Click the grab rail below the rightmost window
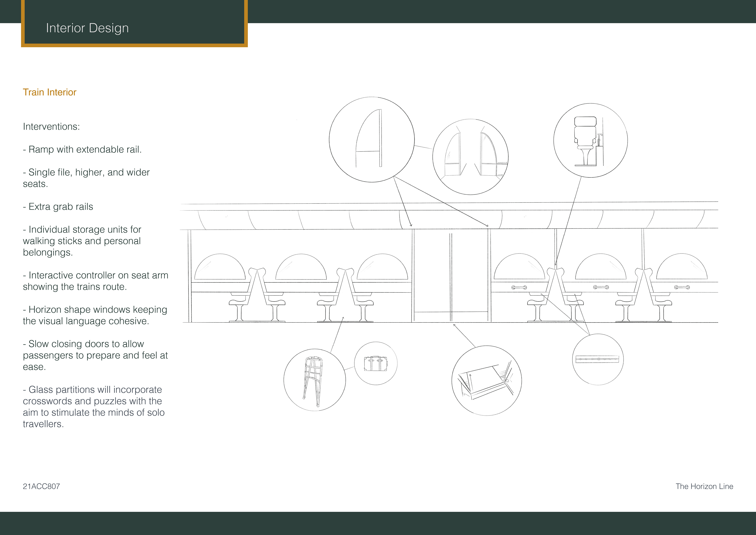 tap(682, 287)
